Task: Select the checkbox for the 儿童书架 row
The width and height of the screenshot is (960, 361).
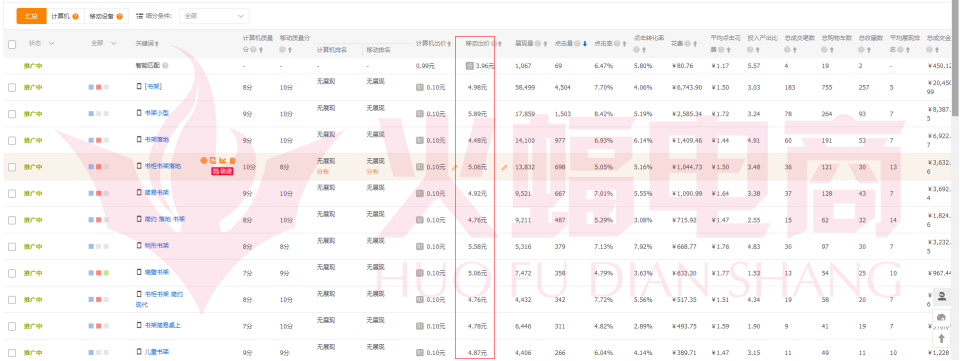Action: click(x=12, y=353)
